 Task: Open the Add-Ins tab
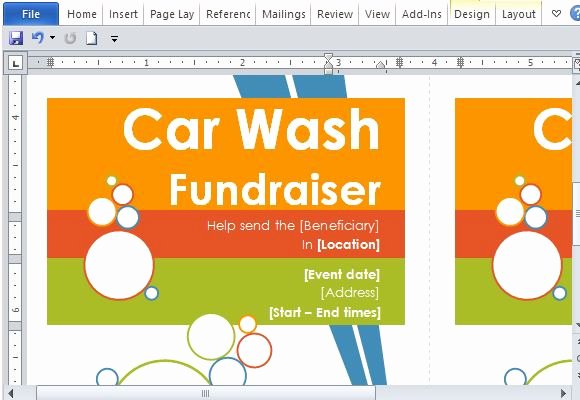(422, 14)
